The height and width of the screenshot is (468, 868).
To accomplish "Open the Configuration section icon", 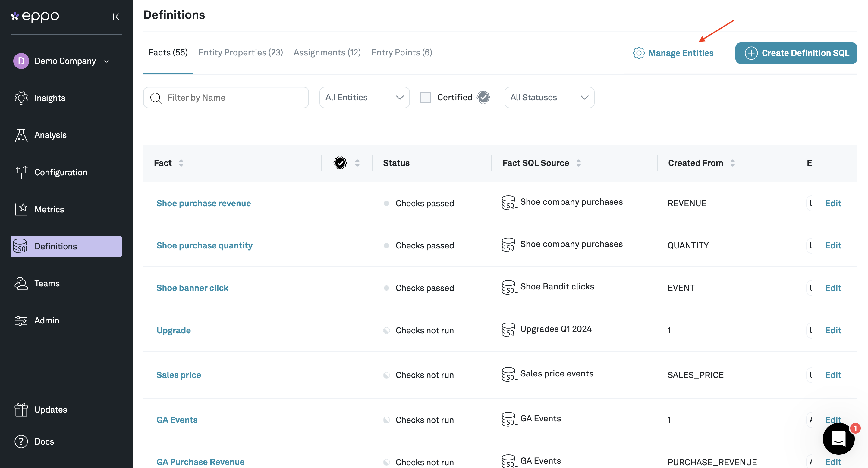I will pos(21,172).
